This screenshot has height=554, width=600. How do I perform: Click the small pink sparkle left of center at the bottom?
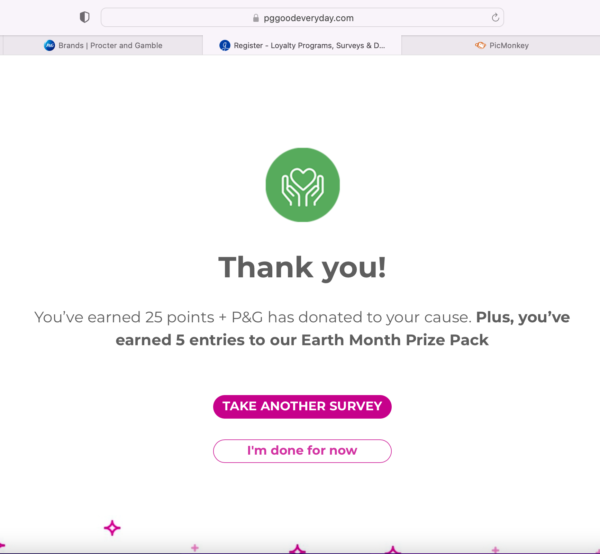195,547
